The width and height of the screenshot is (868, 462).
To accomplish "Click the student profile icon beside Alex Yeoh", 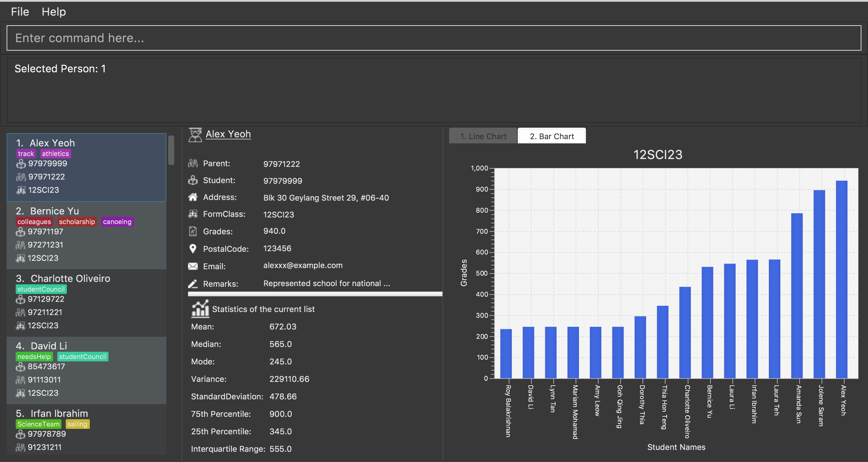I will pyautogui.click(x=195, y=135).
